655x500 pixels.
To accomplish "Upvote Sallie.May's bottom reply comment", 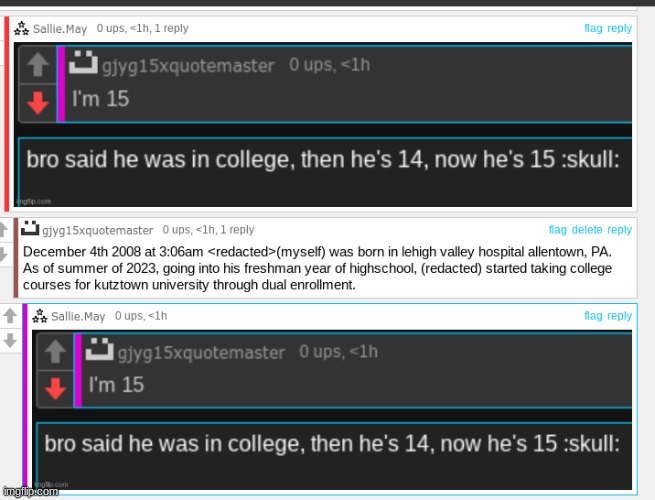I will (x=10, y=316).
